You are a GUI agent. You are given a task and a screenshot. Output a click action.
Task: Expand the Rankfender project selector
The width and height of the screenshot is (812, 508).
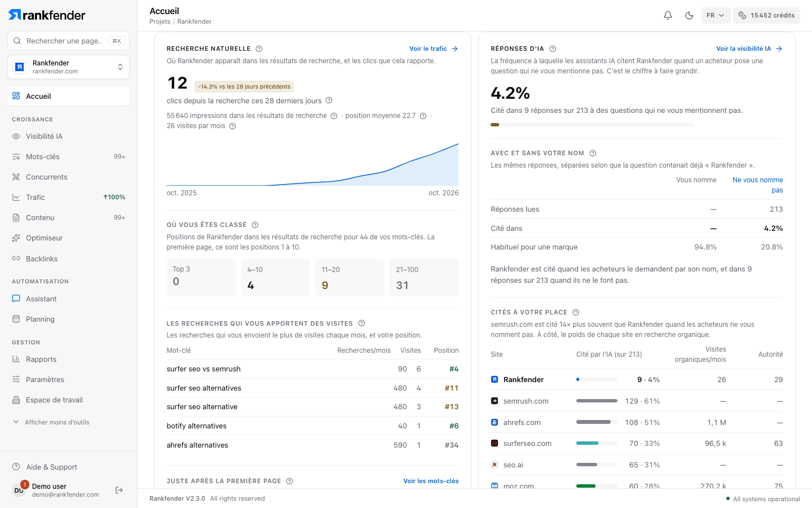pos(68,67)
